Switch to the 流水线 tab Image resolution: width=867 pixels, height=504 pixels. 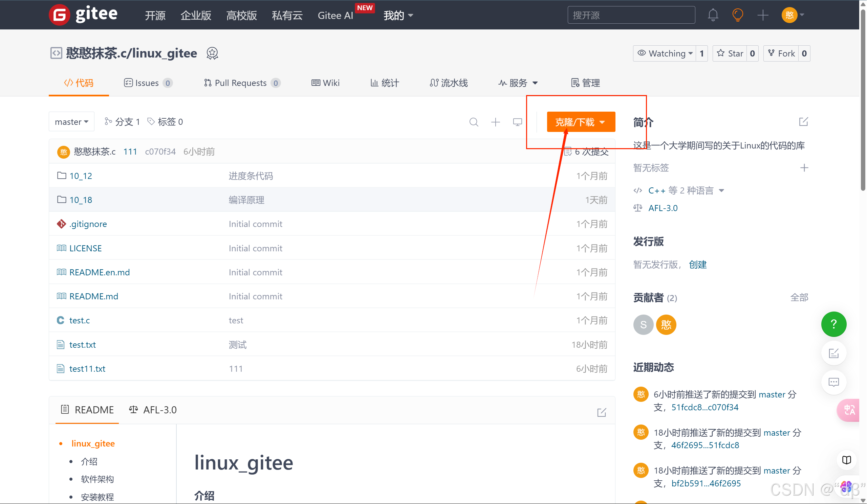[x=449, y=83]
